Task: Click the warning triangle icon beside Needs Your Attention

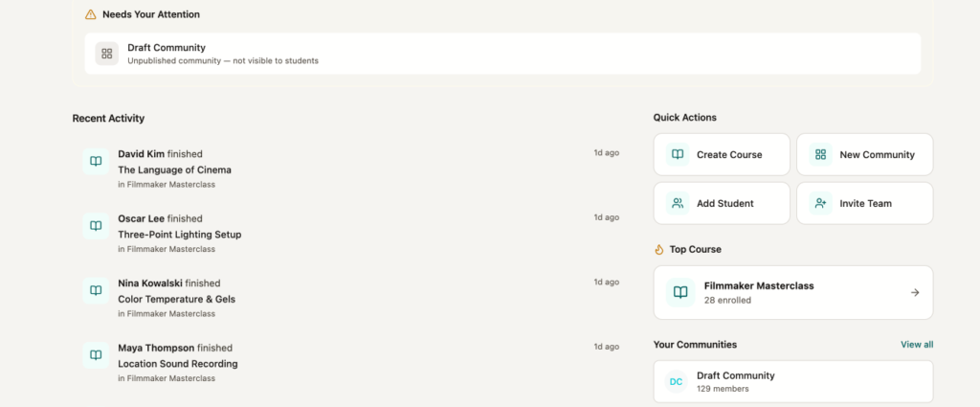Action: (x=90, y=15)
